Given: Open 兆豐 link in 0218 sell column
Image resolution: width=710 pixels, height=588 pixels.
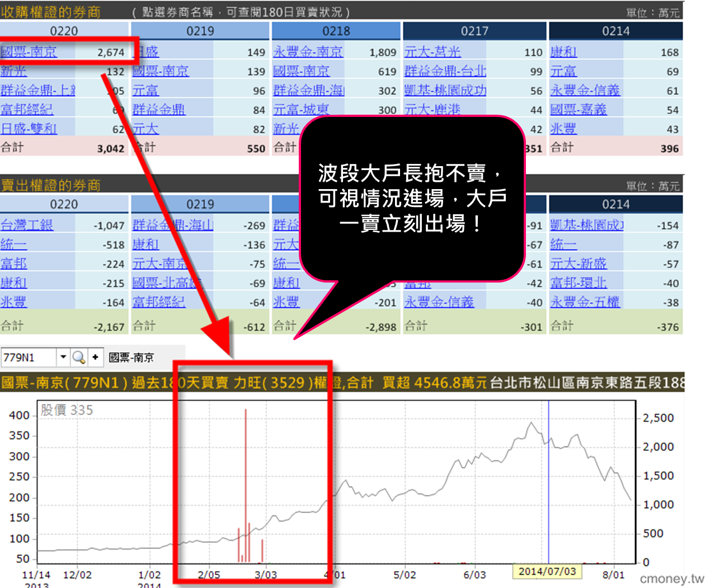Looking at the screenshot, I should (286, 302).
